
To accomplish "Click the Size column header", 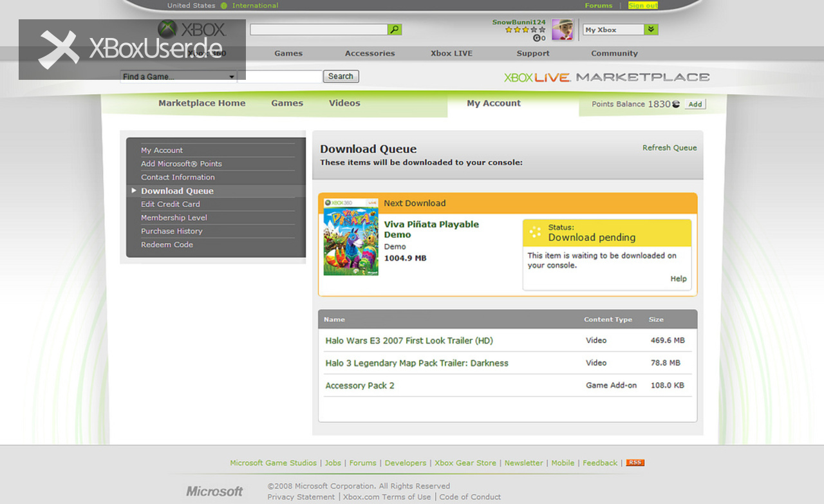I will (x=656, y=319).
